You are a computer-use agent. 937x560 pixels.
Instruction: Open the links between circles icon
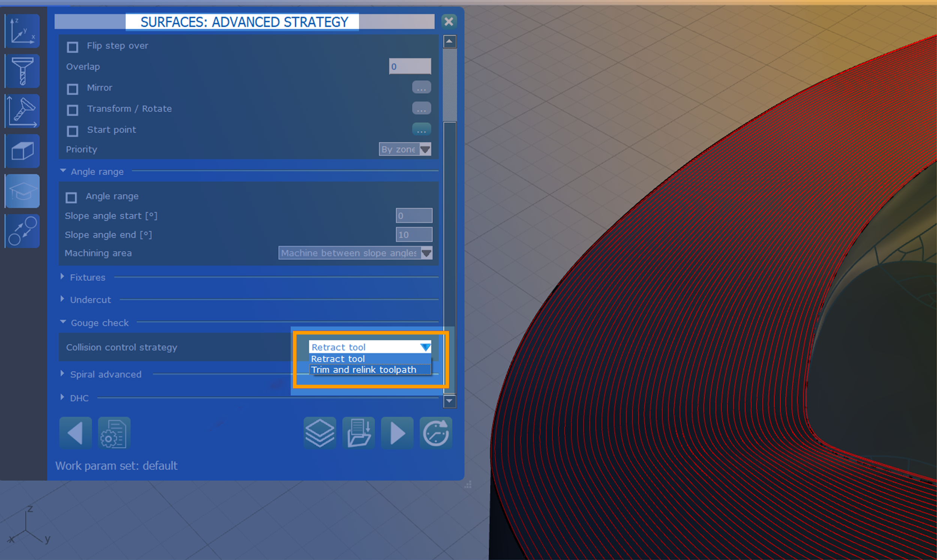pos(22,231)
